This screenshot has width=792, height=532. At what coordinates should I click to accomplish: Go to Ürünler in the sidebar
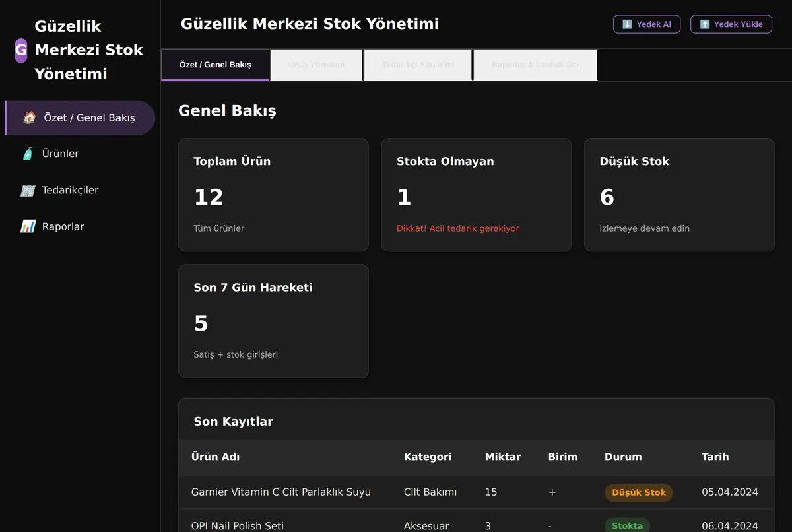pos(80,154)
